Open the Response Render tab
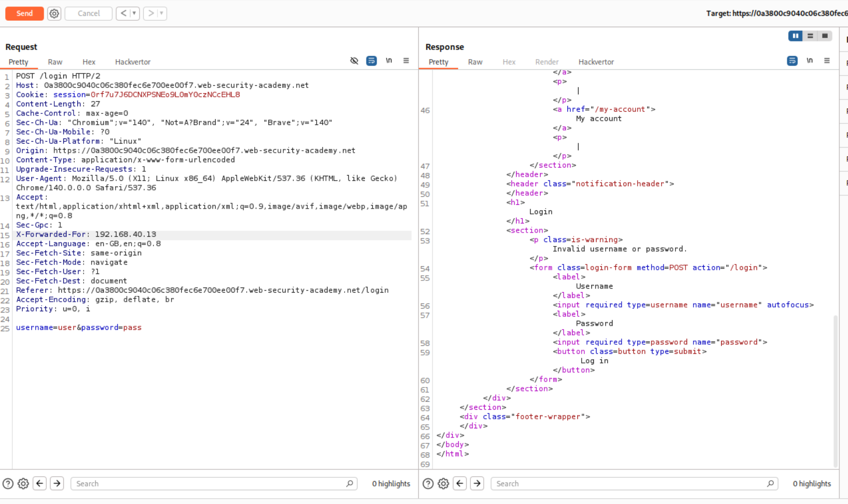848x504 pixels. [x=547, y=62]
